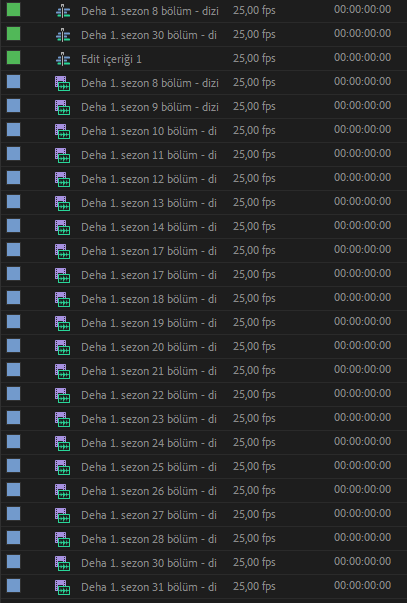This screenshot has height=603, width=407.
Task: Click the blue label swatch of Deha 14 bölüm
Action: click(x=13, y=226)
